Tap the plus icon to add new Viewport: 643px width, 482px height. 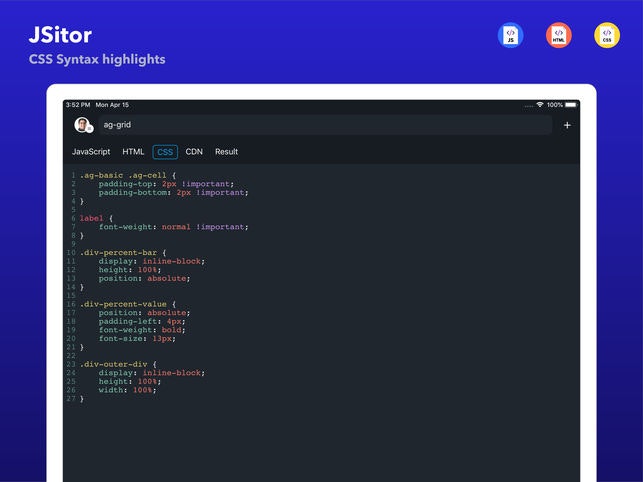(x=567, y=125)
